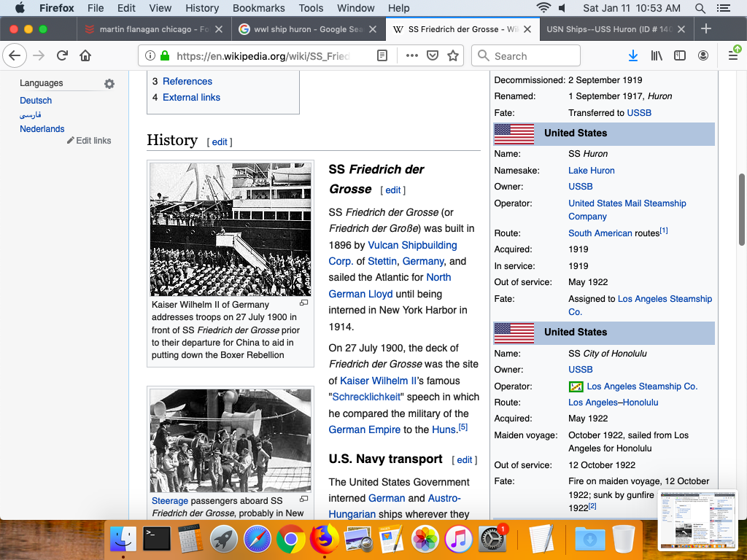Go to the Firefox home page
The image size is (747, 560).
tap(85, 55)
